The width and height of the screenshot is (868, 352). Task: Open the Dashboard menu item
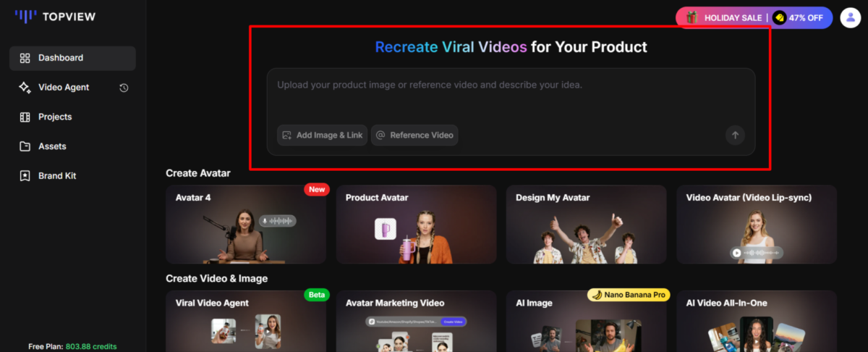[72, 58]
